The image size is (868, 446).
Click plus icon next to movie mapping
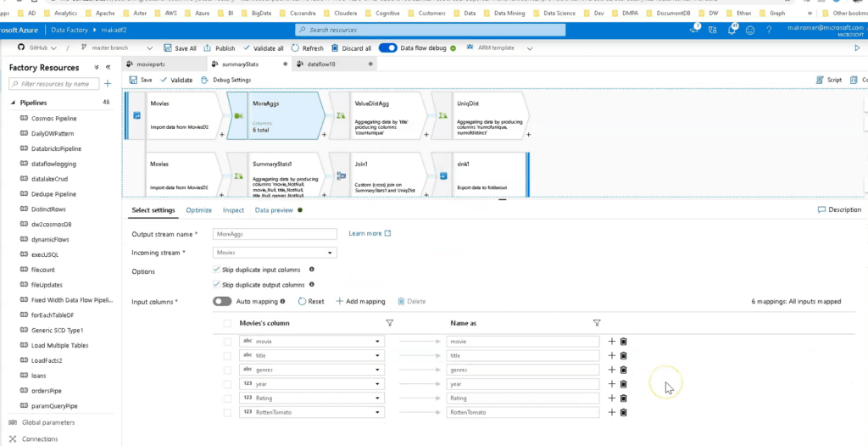point(612,342)
